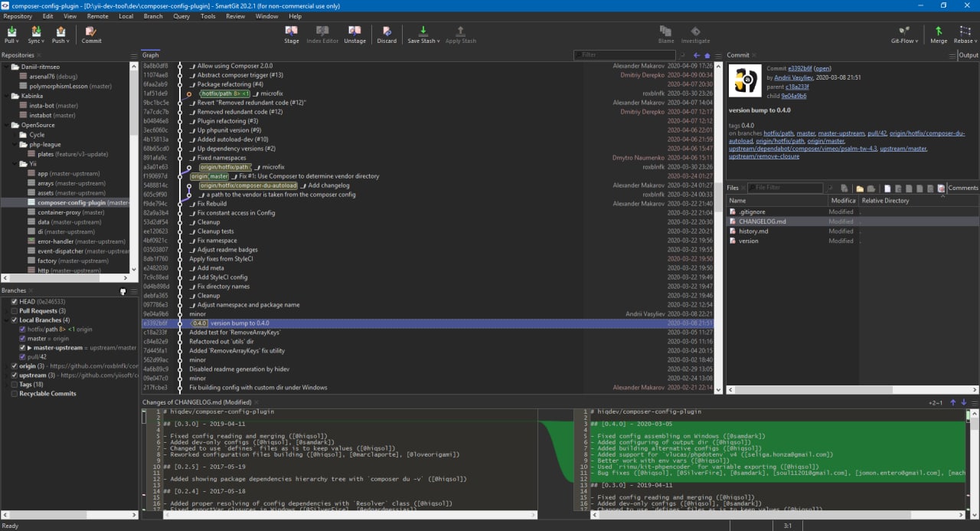Uncheck the HEAD checkbox in Branches

click(15, 302)
